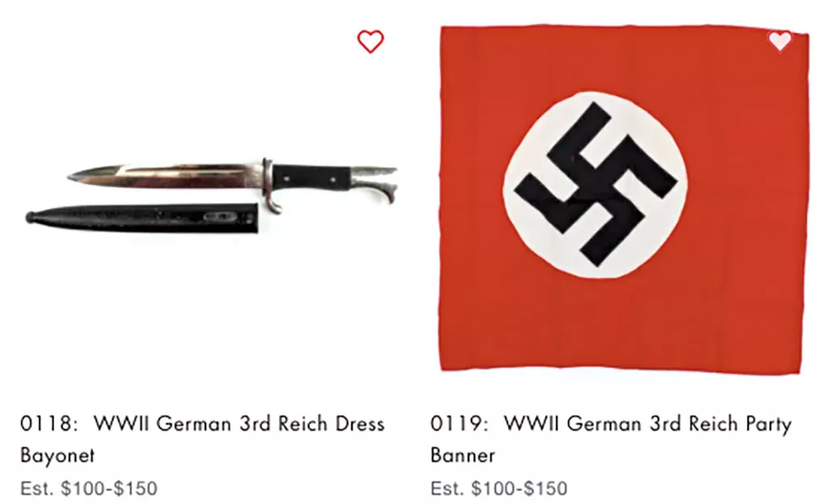831x504 pixels.
Task: Select the estimate text under lot 0119
Action: point(499,488)
